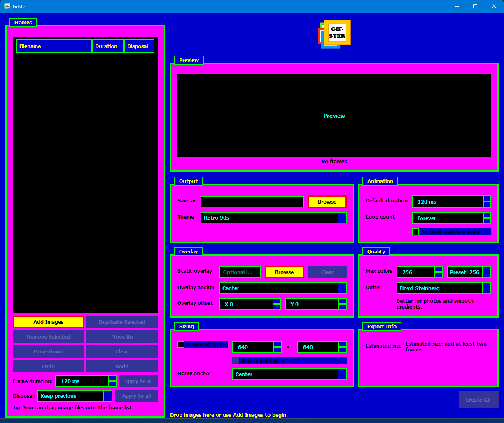504x423 pixels.
Task: Click the Move Down button
Action: [48, 351]
